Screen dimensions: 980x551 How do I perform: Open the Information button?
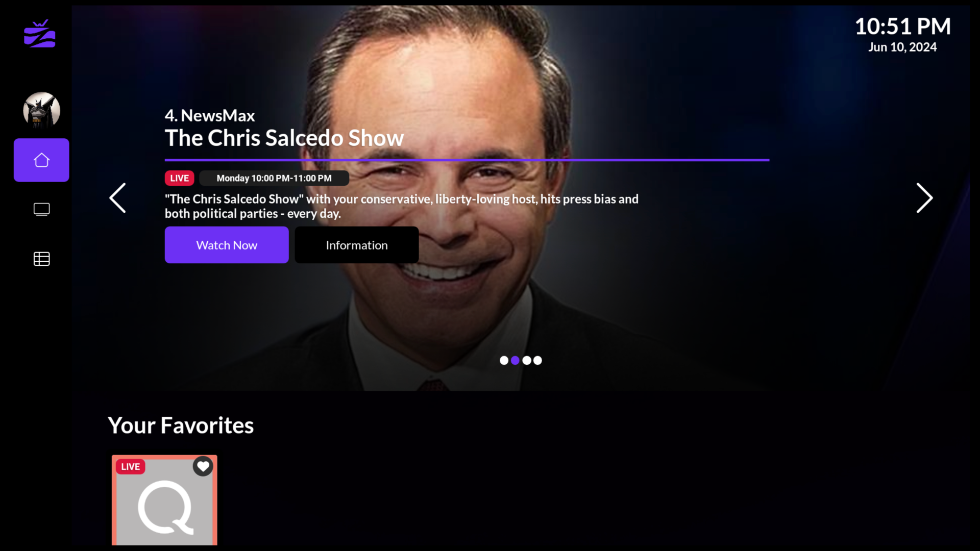[x=357, y=245]
